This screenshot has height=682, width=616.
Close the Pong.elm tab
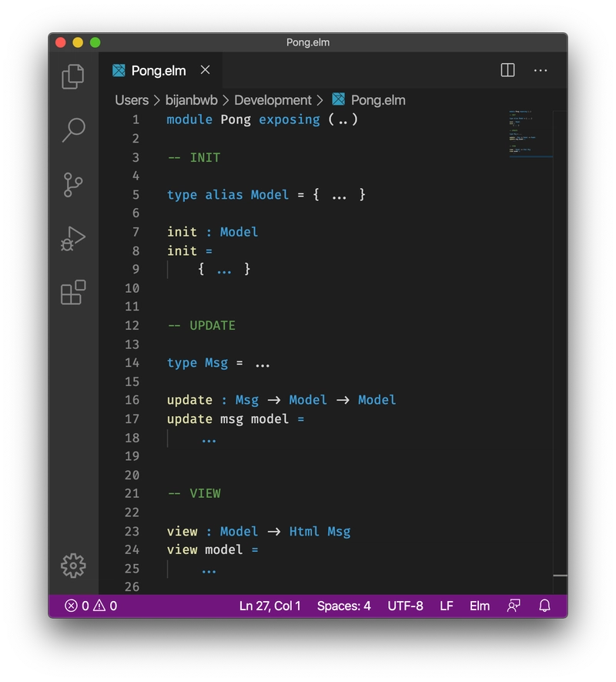click(x=205, y=70)
